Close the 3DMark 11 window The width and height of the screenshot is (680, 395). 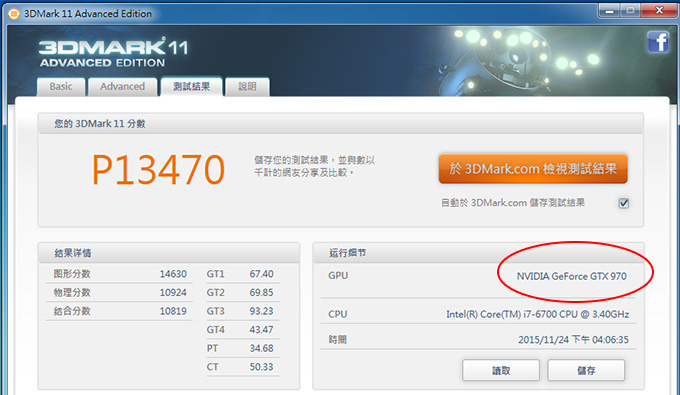click(659, 10)
